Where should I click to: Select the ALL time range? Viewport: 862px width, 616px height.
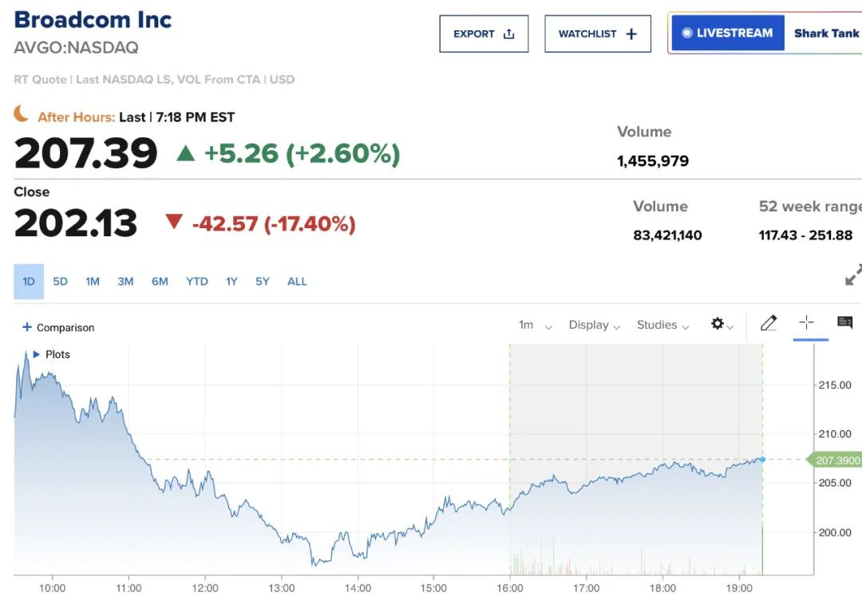point(297,282)
